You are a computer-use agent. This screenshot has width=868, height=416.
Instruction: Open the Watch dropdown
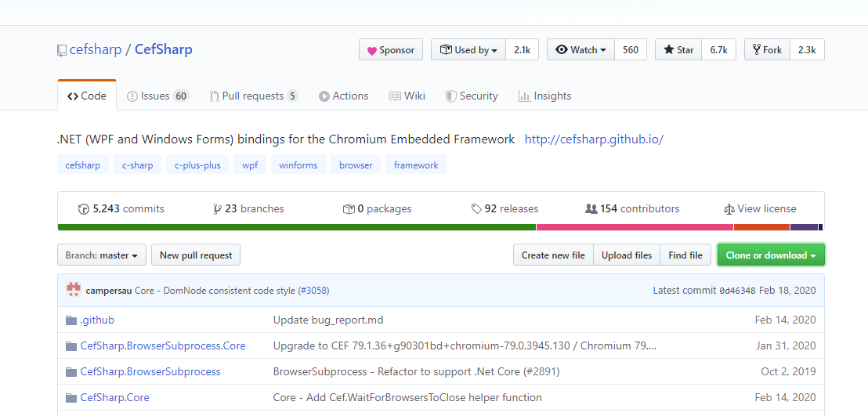coord(580,50)
